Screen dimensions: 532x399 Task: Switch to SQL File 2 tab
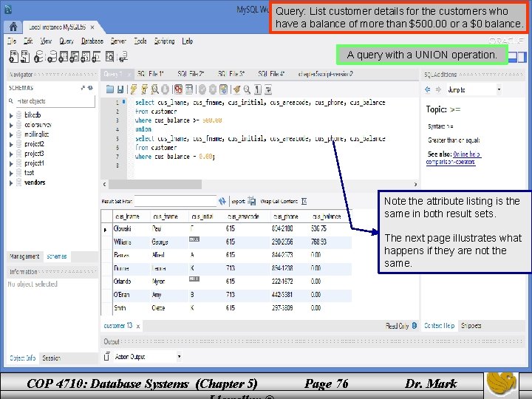pos(191,74)
